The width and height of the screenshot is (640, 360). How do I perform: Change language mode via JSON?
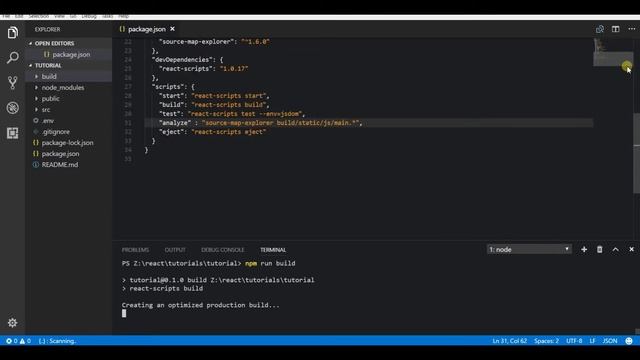pyautogui.click(x=610, y=341)
